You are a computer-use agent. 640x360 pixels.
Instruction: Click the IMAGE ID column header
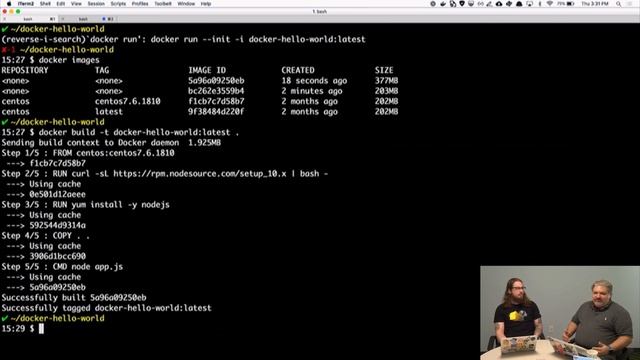point(207,70)
